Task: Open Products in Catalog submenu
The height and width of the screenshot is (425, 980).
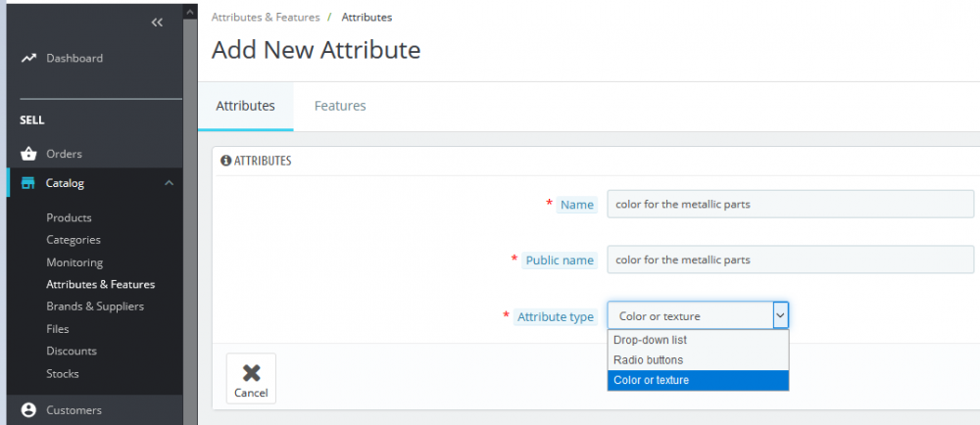Action: (x=69, y=217)
